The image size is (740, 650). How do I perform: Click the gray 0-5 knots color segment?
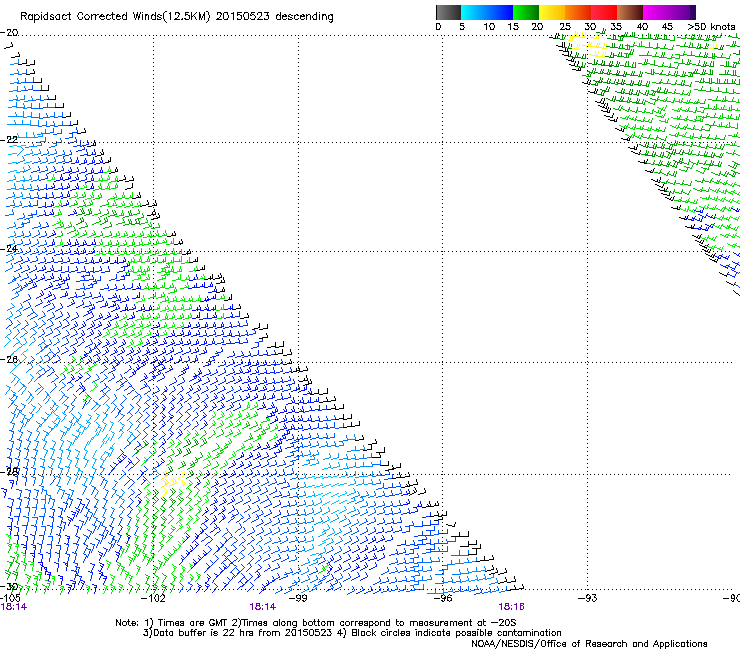pos(448,12)
